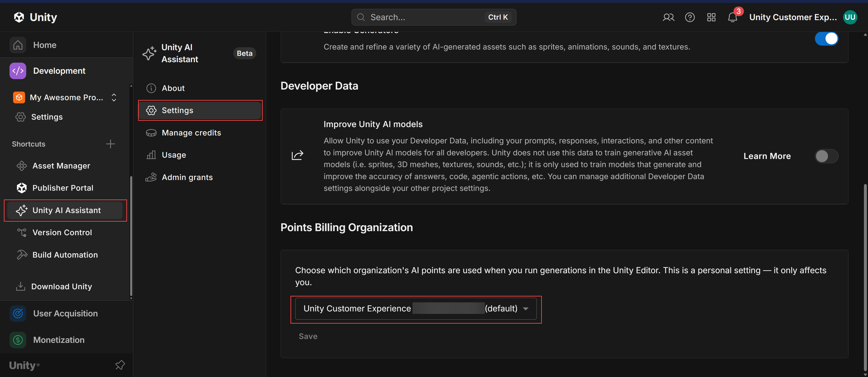Click the About info icon
The width and height of the screenshot is (868, 377).
pos(151,88)
